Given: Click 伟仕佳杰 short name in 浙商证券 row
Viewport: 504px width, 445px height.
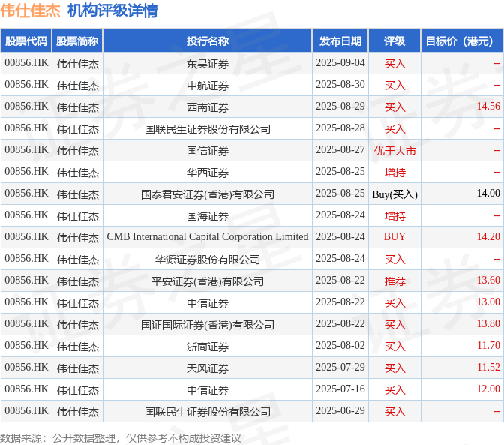Looking at the screenshot, I should (78, 347).
